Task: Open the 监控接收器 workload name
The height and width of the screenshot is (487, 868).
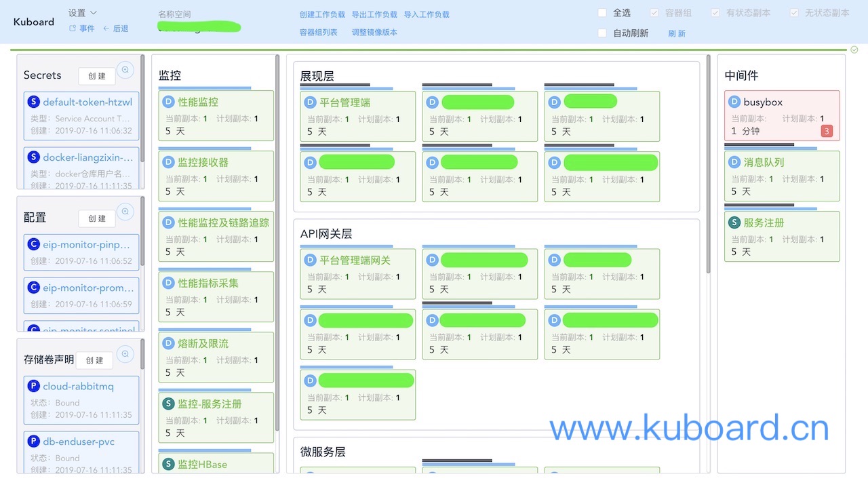Action: coord(203,162)
